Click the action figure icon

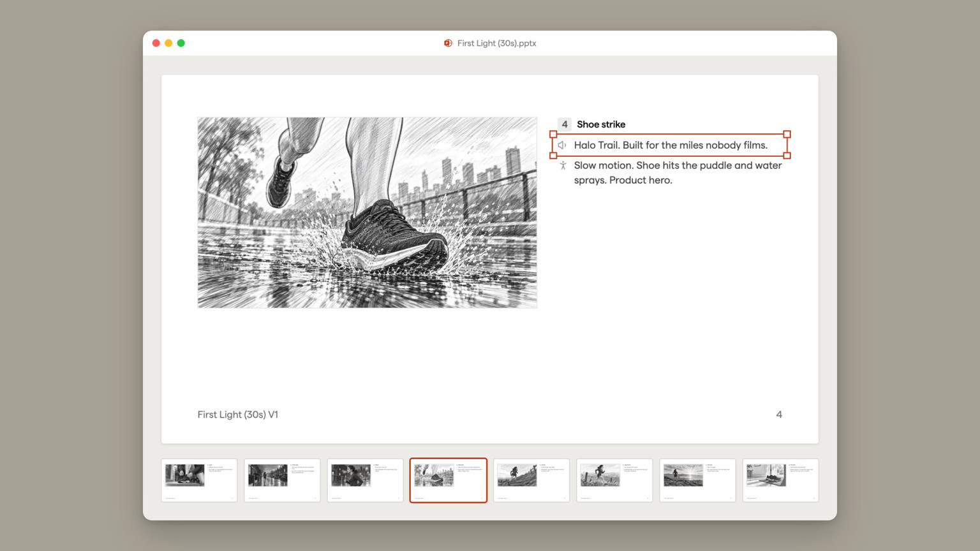click(x=563, y=166)
